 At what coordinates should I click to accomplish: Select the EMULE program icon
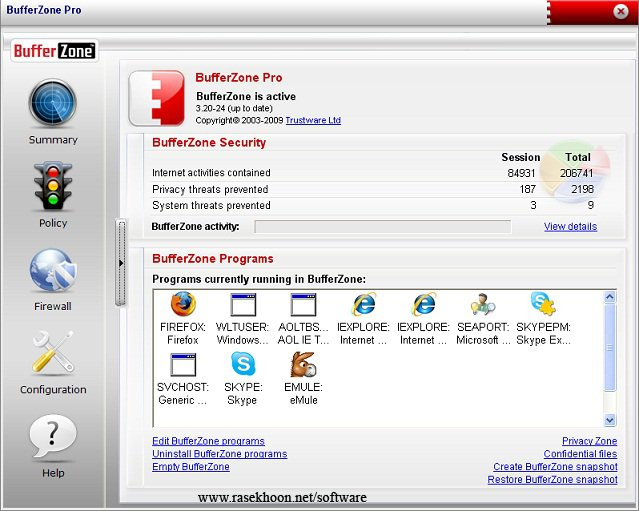[304, 364]
